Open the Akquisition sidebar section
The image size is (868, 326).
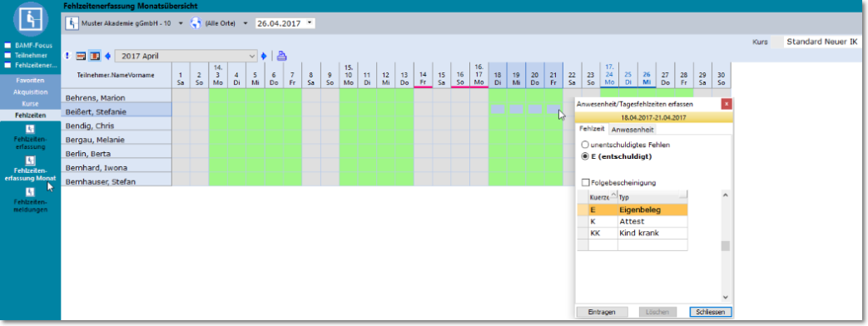[31, 91]
